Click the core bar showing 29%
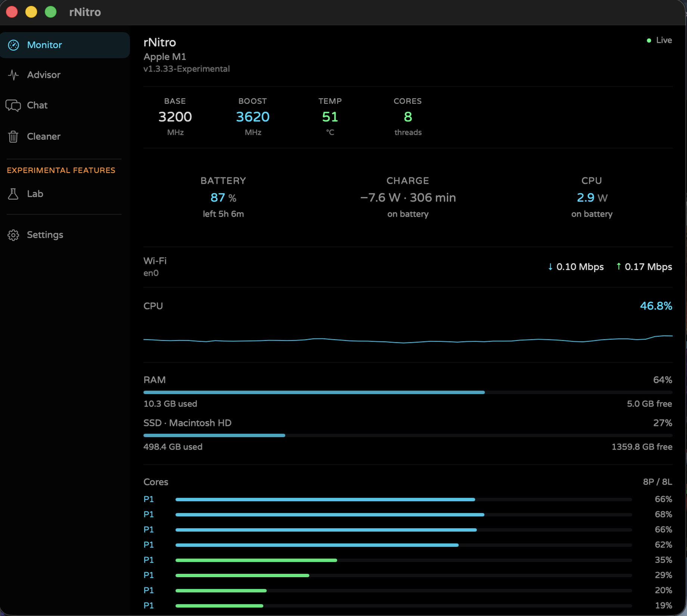The height and width of the screenshot is (616, 687). tap(404, 576)
